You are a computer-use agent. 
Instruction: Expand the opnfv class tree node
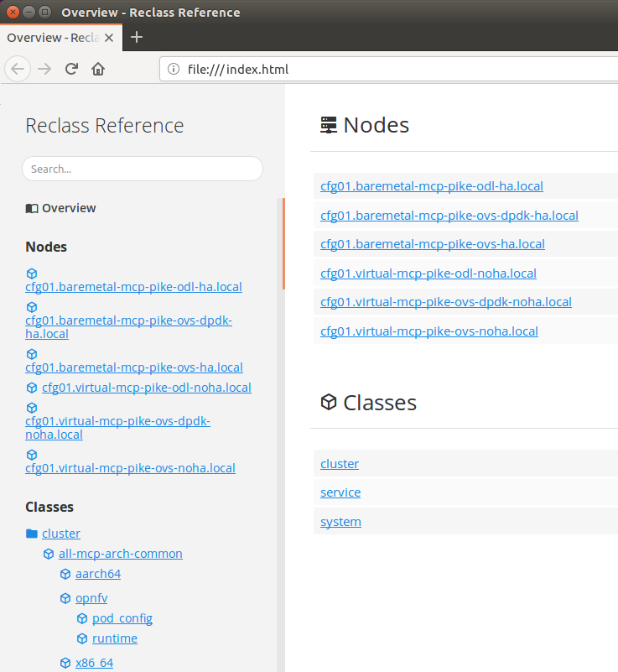point(91,598)
